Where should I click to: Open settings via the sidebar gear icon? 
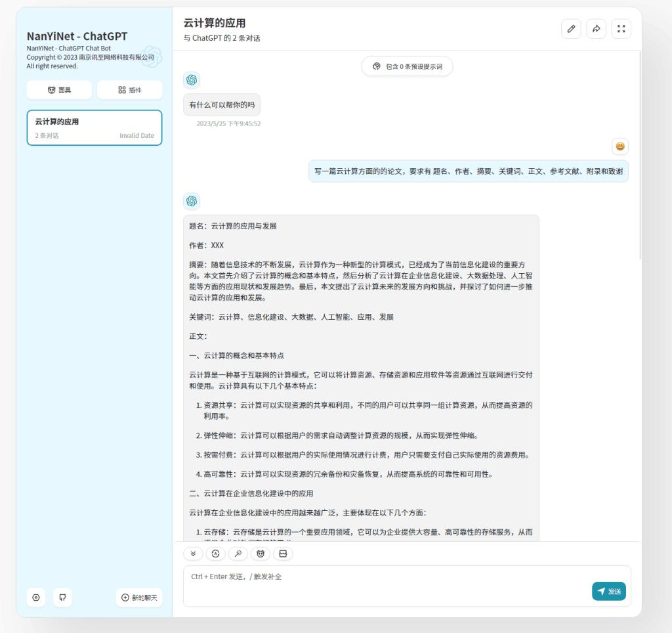click(36, 598)
